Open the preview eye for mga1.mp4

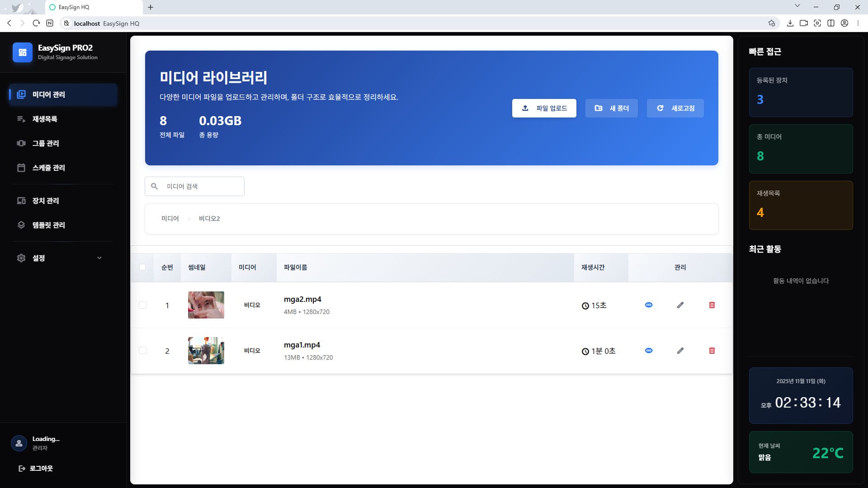[649, 350]
